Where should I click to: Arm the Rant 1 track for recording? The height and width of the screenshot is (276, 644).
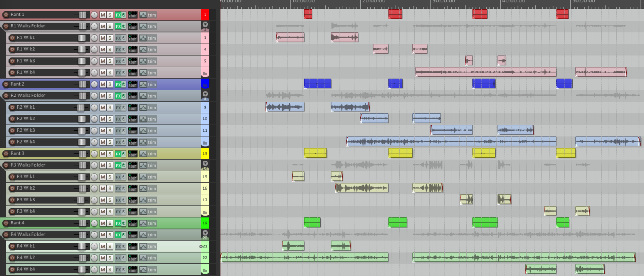point(6,15)
